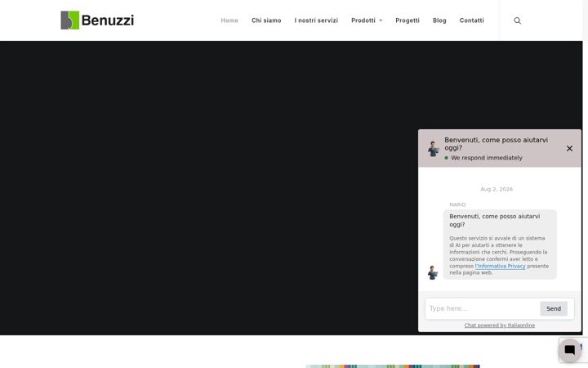Open the Progetti page
Image resolution: width=588 pixels, height=368 pixels.
pos(408,20)
